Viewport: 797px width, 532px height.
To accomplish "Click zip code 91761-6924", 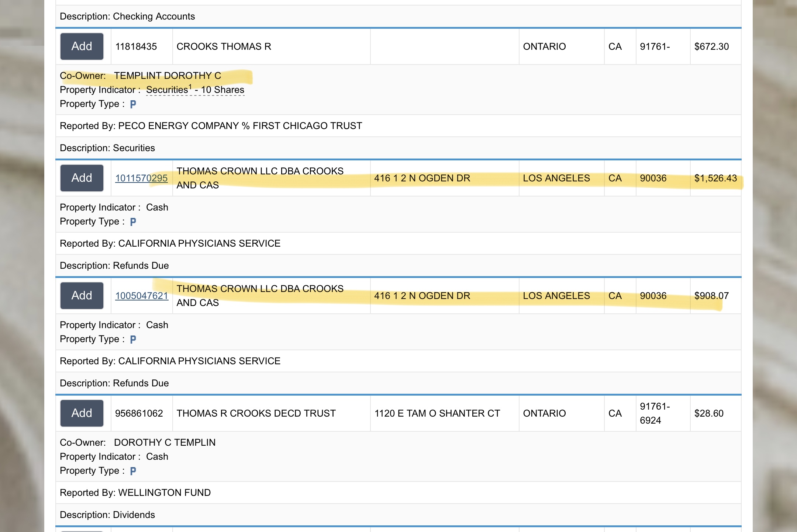I will [655, 413].
